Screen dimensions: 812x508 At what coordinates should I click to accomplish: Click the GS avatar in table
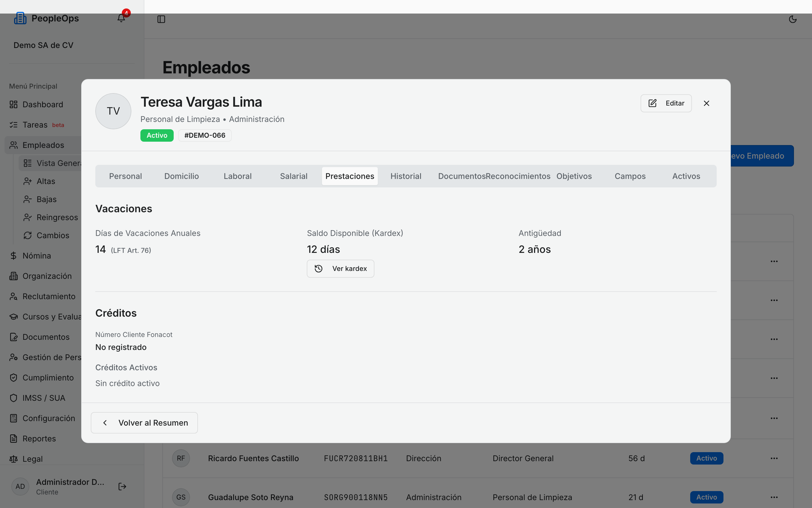pos(181,497)
